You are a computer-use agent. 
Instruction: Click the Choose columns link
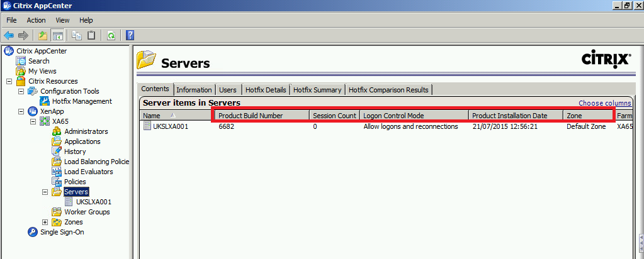click(x=604, y=103)
